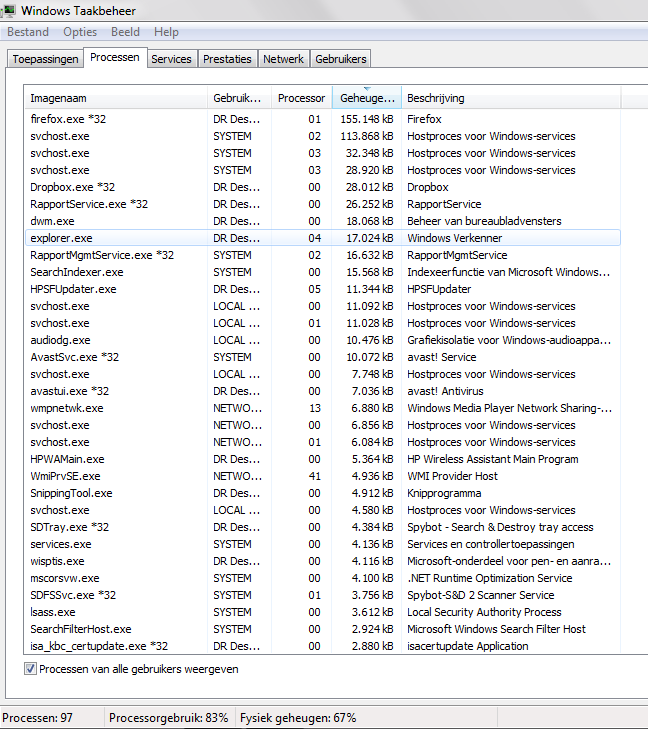Viewport: 648px width, 729px height.
Task: Sort by the Processor column header
Action: pyautogui.click(x=301, y=98)
